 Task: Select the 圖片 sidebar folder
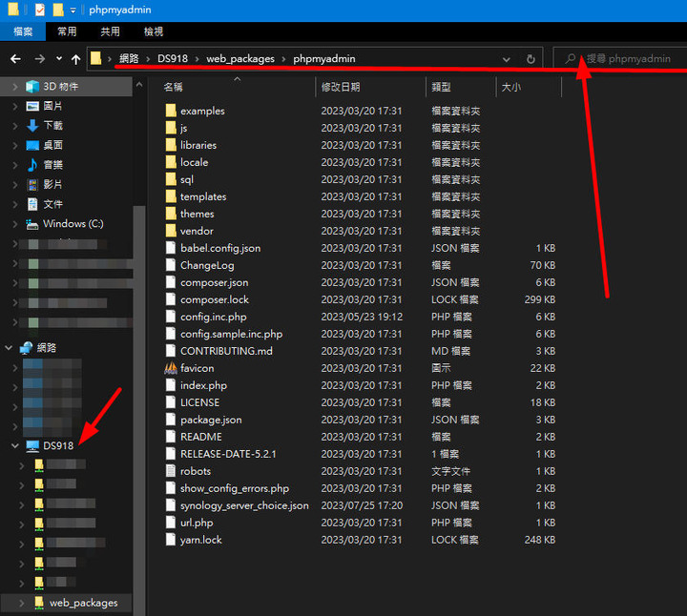(52, 106)
